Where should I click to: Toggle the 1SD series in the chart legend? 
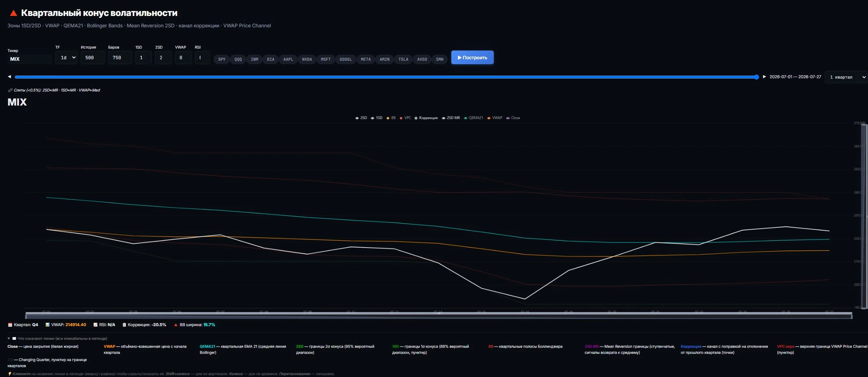point(377,118)
